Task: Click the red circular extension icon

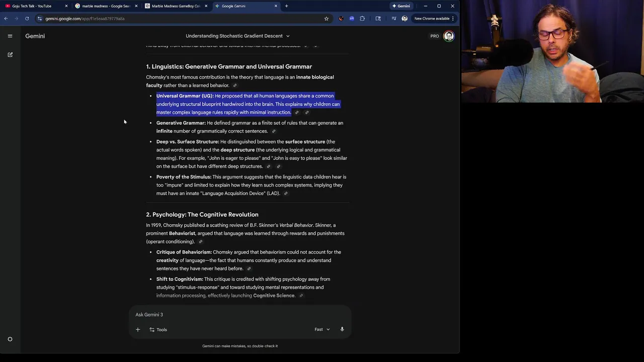Action: (x=341, y=19)
